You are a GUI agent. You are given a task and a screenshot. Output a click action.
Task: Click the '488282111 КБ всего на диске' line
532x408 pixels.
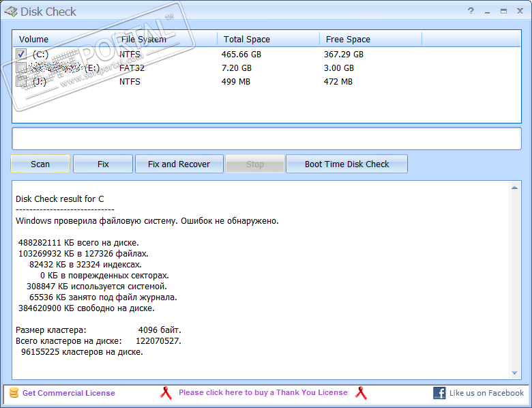click(x=78, y=243)
